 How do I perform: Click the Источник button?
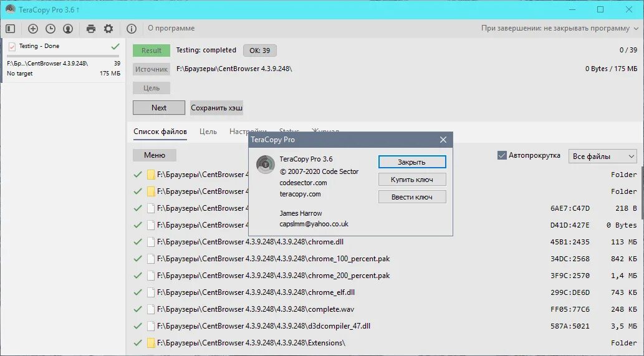pyautogui.click(x=151, y=69)
